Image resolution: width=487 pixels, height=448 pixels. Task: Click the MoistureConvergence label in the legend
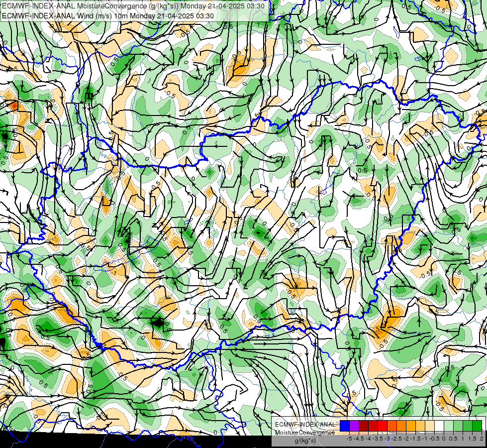305,433
